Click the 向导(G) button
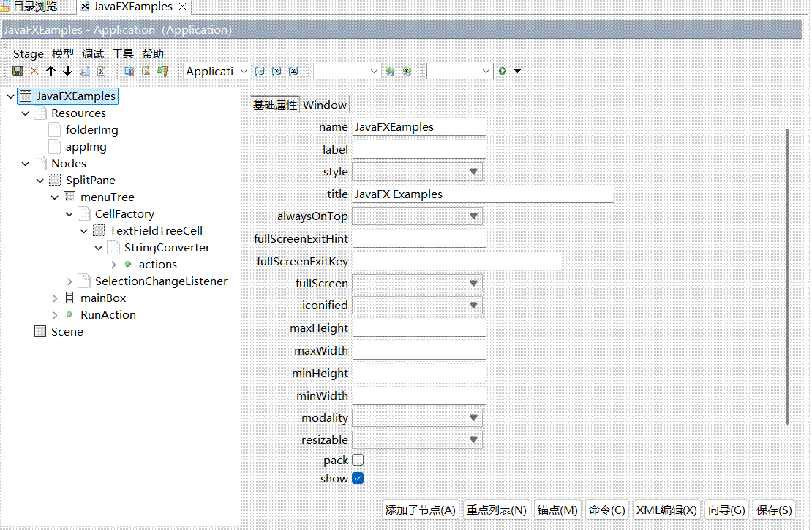Image resolution: width=812 pixels, height=530 pixels. point(726,510)
